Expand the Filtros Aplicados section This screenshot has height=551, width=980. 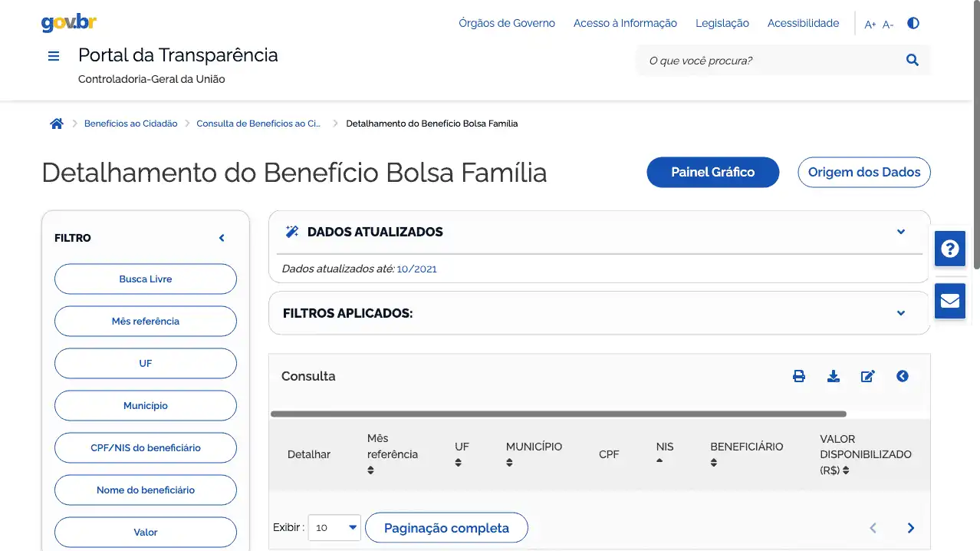(x=901, y=313)
